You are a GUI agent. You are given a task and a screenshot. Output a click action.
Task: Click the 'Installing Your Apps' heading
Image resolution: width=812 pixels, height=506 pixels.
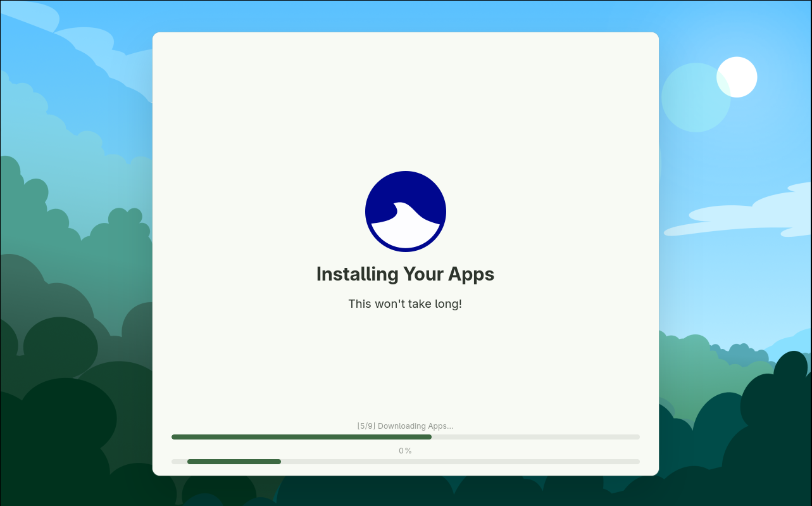coord(405,274)
